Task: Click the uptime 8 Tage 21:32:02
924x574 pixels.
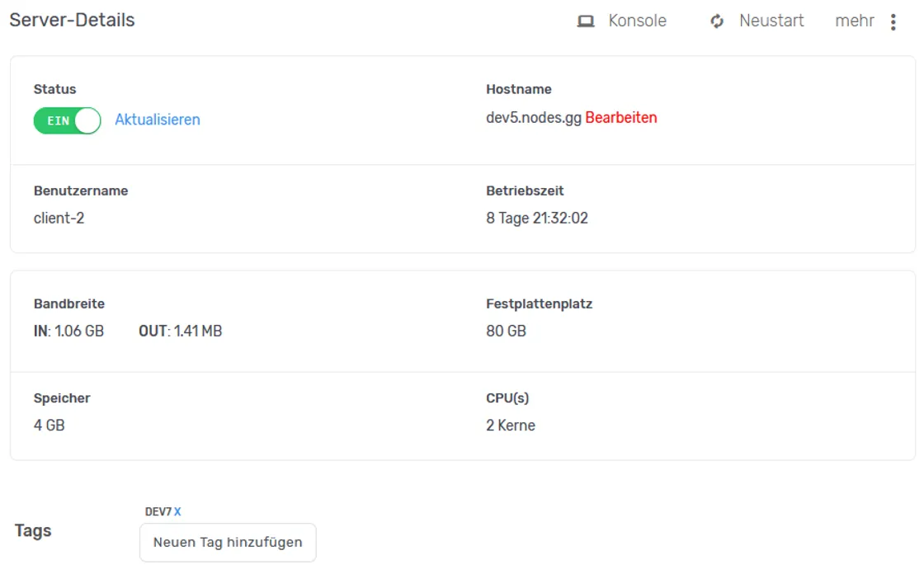Action: coord(537,218)
